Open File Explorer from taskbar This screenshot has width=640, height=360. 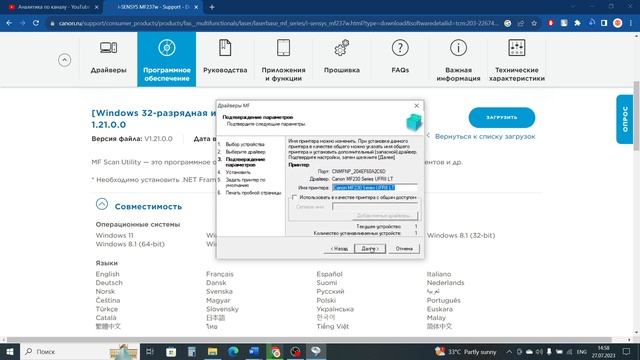(x=212, y=351)
